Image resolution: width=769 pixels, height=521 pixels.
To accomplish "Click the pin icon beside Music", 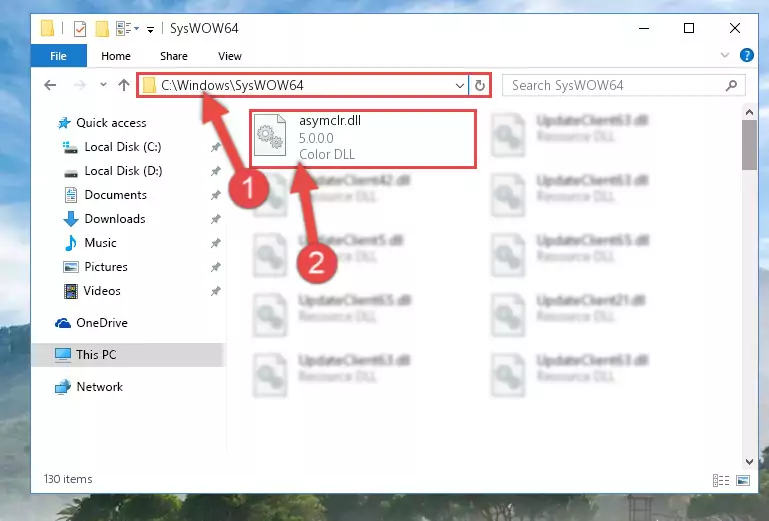I will click(215, 243).
